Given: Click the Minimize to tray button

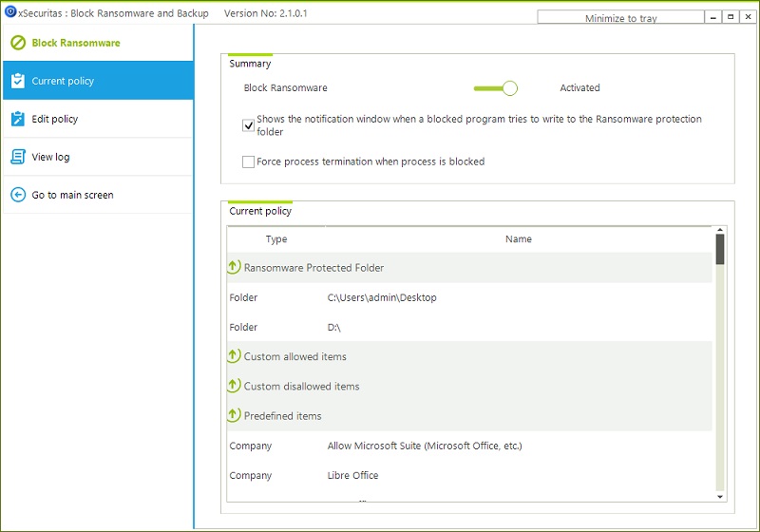Looking at the screenshot, I should (620, 17).
